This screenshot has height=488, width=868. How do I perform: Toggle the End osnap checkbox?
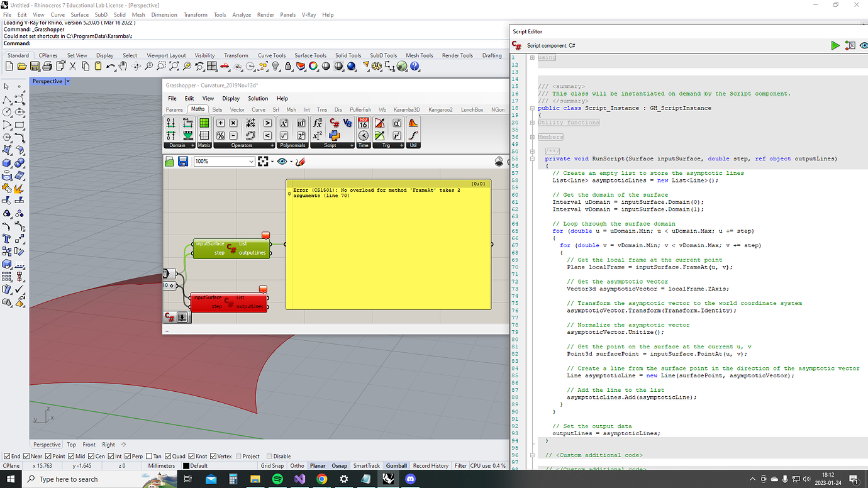8,457
